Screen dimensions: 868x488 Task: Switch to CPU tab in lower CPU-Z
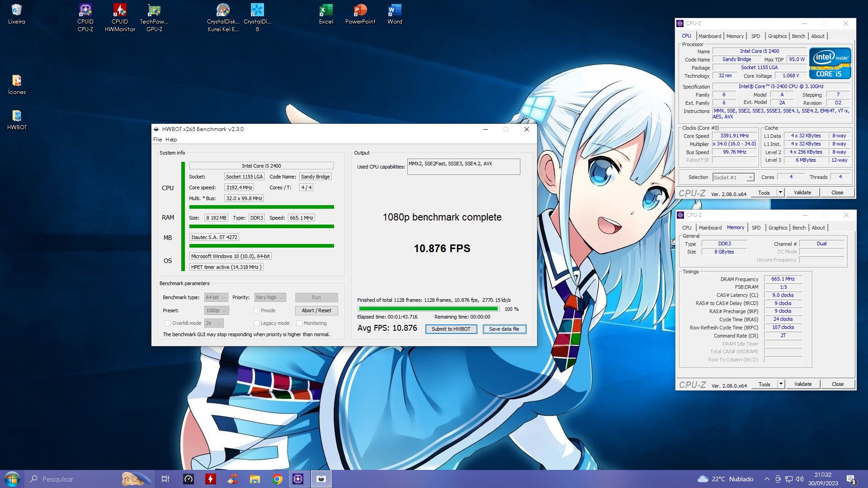687,228
